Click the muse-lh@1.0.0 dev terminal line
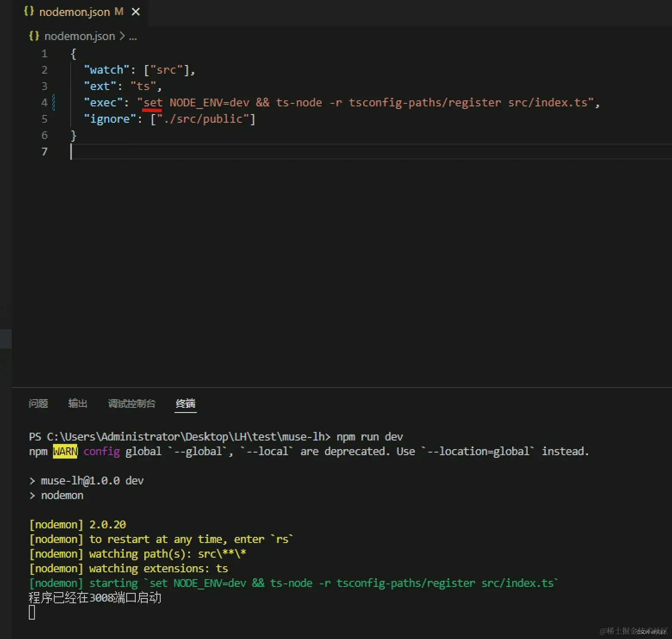Screen dimensions: 672x639 click(87, 481)
